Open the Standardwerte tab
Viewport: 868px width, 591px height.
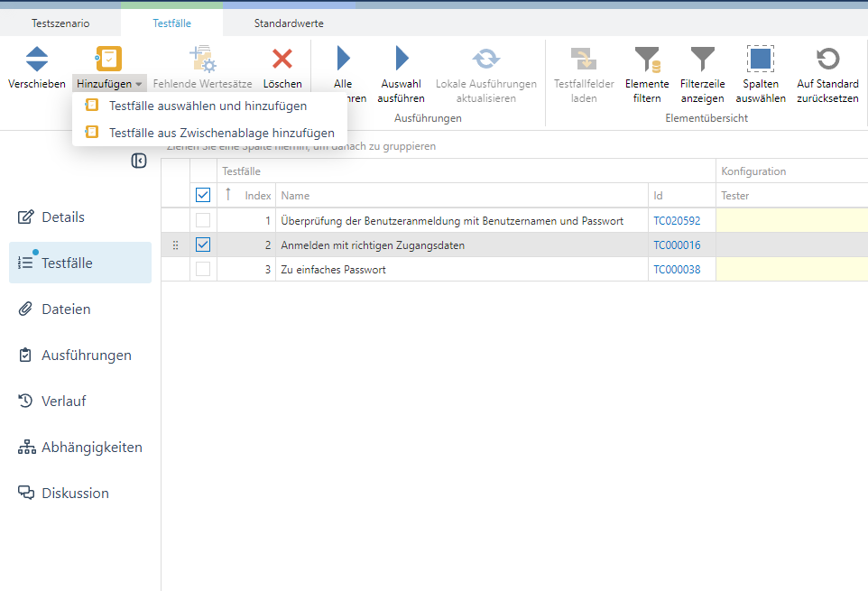(x=289, y=23)
